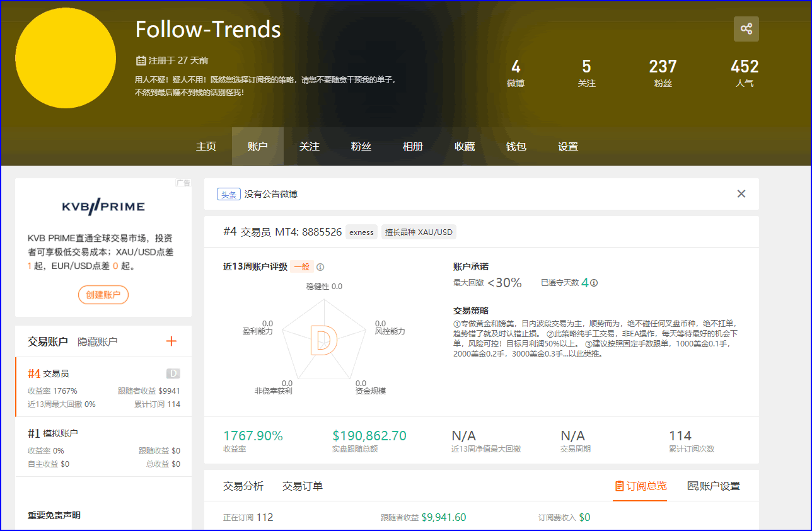Click info icon next to 已遵守天数
Image resolution: width=812 pixels, height=531 pixels.
pyautogui.click(x=594, y=283)
